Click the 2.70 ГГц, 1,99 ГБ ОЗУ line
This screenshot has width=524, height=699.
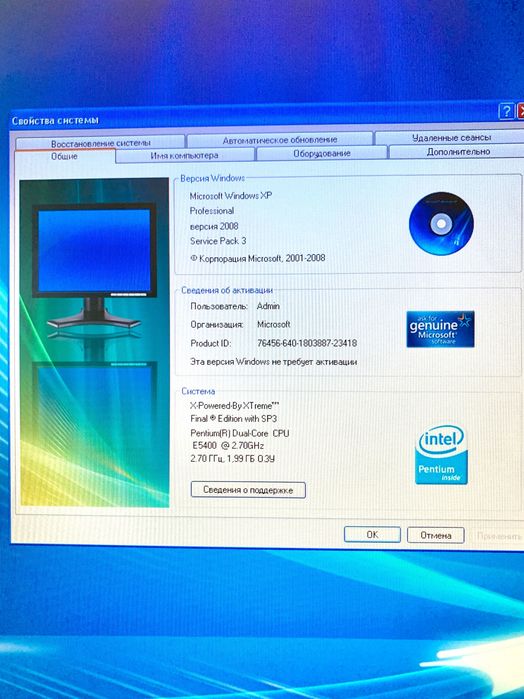232,458
